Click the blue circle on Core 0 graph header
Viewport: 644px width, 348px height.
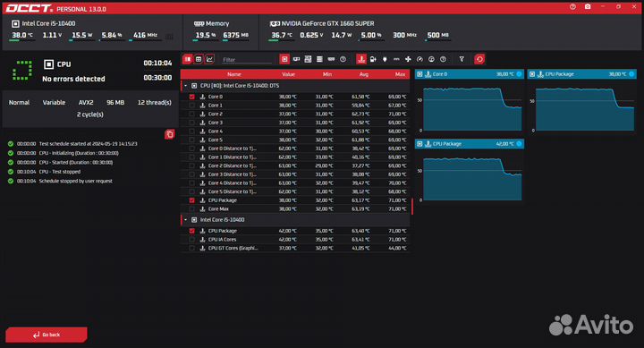tap(519, 74)
